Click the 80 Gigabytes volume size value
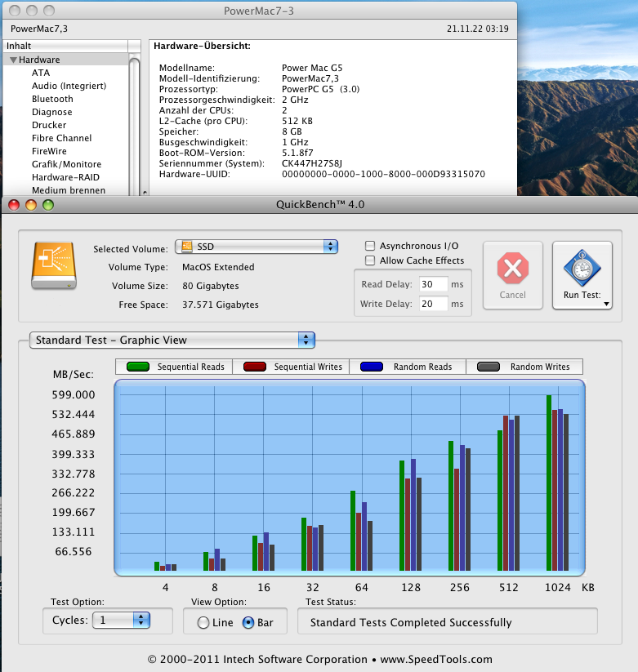 [211, 286]
